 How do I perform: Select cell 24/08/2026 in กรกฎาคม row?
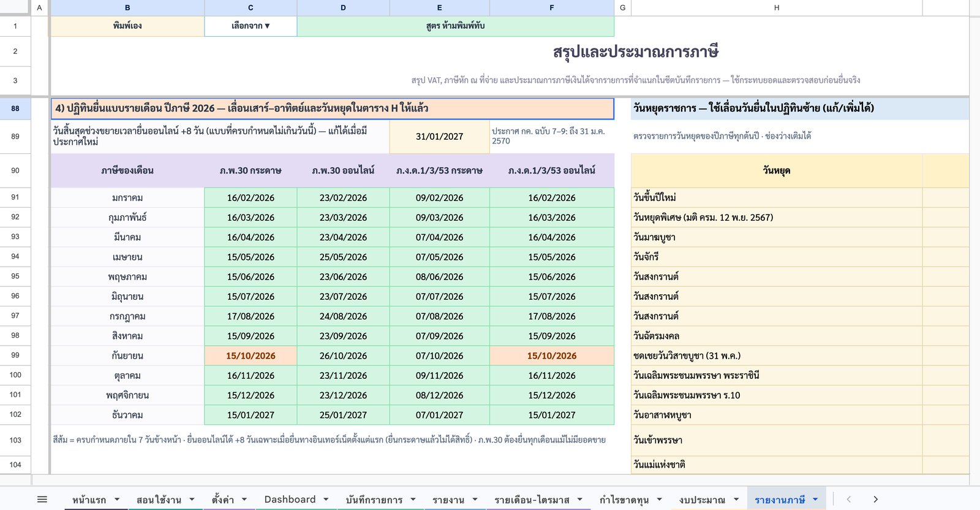(343, 316)
